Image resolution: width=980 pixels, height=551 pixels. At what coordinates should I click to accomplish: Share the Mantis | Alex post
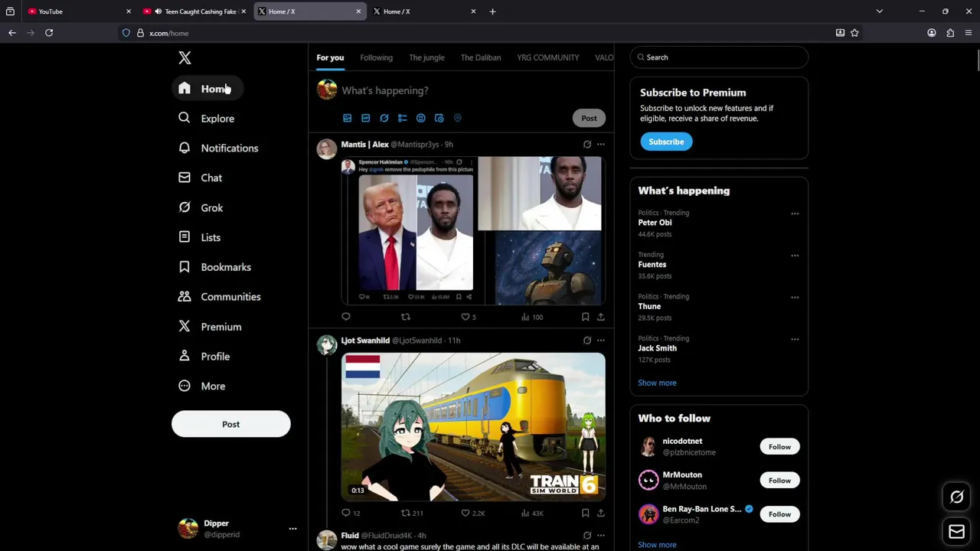click(x=601, y=317)
